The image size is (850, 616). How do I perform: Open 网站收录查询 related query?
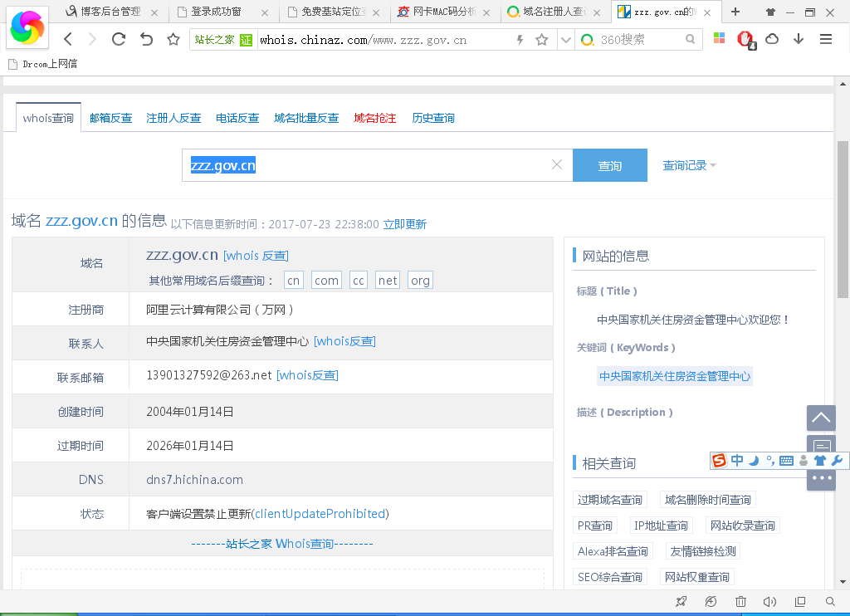point(743,526)
